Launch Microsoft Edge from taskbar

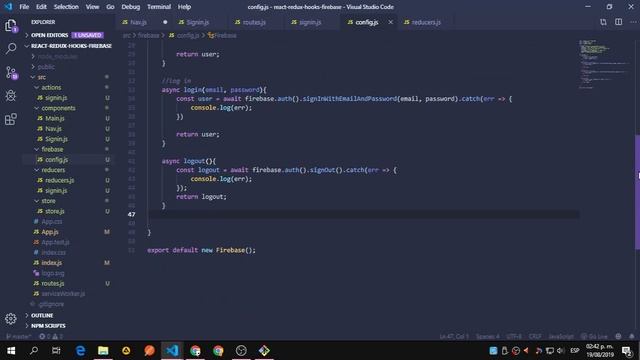[80, 351]
